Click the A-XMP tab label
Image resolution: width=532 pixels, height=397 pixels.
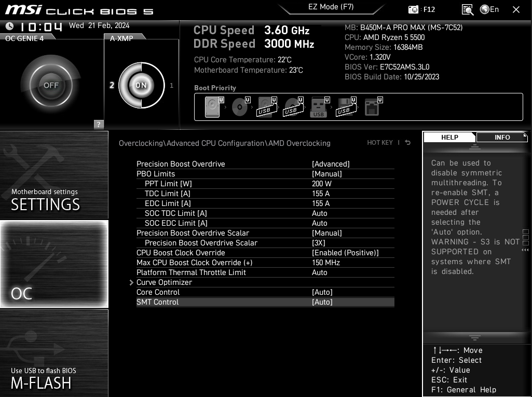pyautogui.click(x=121, y=38)
